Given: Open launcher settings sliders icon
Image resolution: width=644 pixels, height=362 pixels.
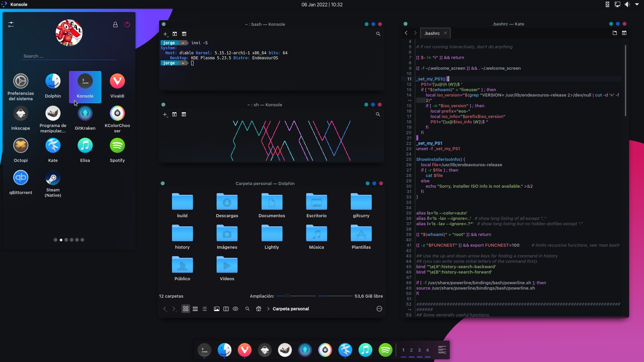Looking at the screenshot, I should point(11,24).
